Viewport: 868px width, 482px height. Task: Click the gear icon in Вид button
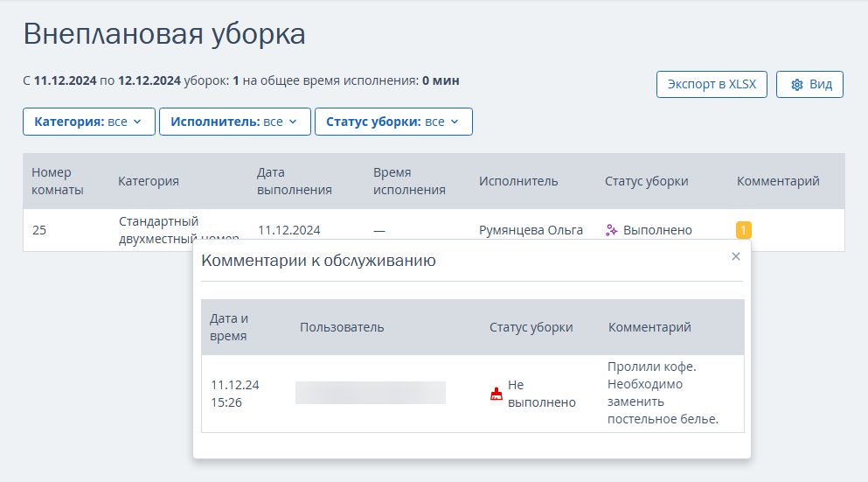tap(796, 85)
